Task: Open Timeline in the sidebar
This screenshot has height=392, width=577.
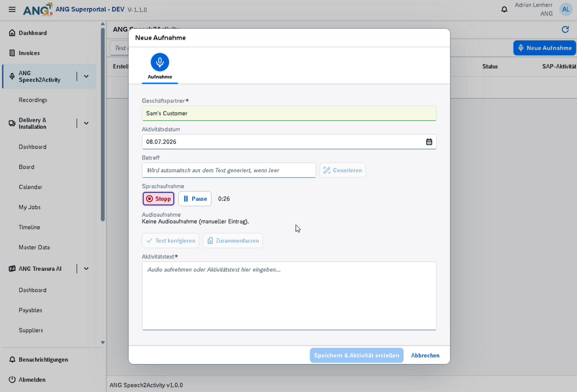Action: [x=29, y=227]
